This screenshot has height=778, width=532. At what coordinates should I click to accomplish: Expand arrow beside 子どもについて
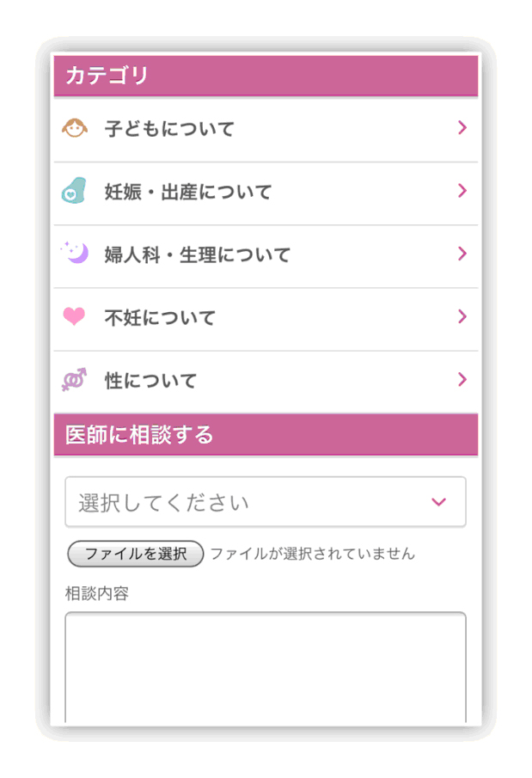[x=462, y=128]
